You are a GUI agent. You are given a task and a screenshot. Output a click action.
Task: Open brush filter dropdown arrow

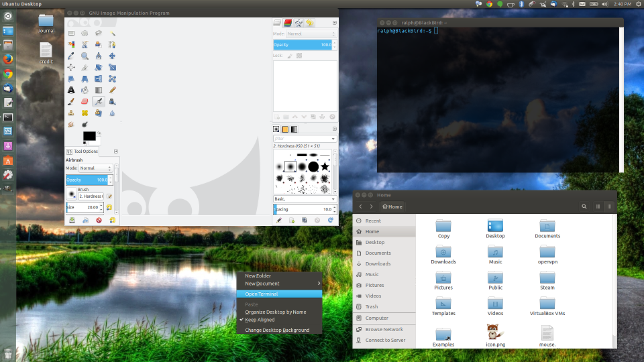click(x=333, y=139)
